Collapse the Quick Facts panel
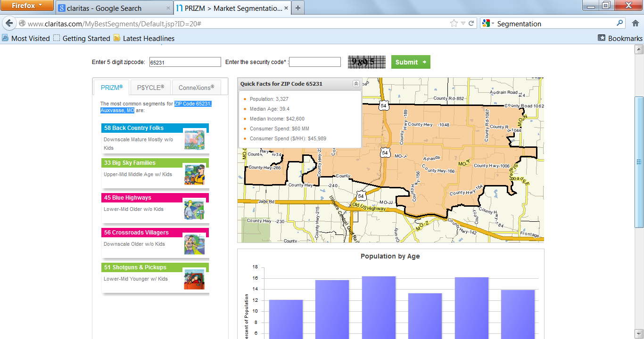The image size is (644, 339). (356, 83)
